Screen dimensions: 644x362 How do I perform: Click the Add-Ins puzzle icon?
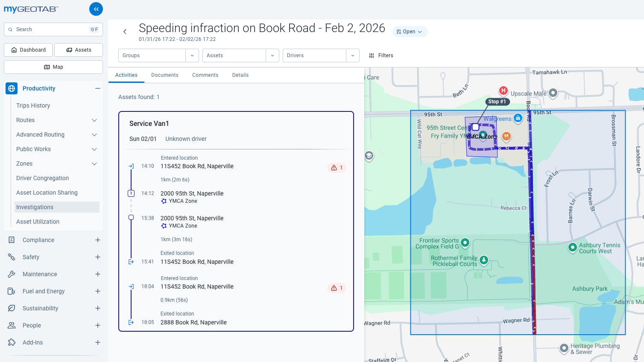pyautogui.click(x=12, y=342)
